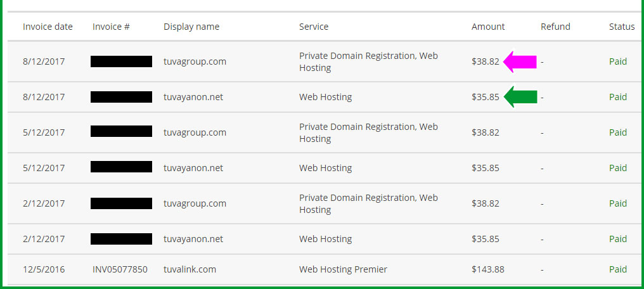Click the magenta arrow pointing at $38.82
The width and height of the screenshot is (644, 289).
click(520, 61)
